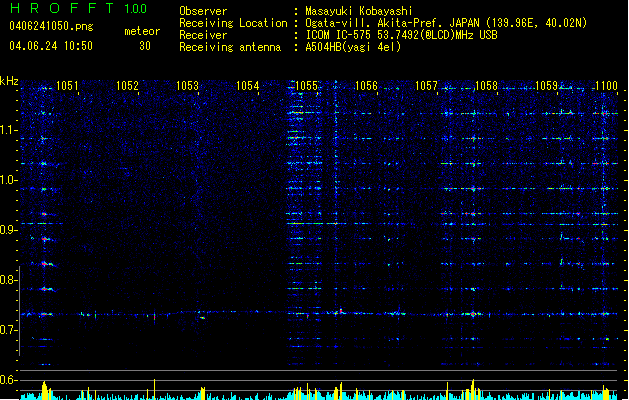
Task: Click the 1054 time marker
Action: coord(248,86)
